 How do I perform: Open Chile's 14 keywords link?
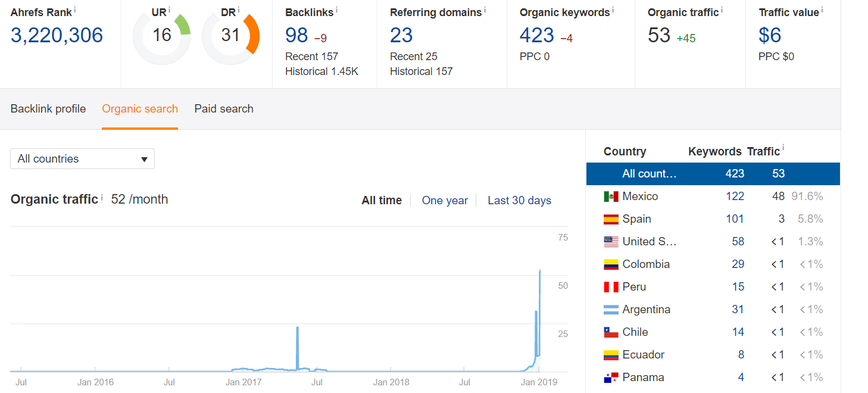pos(738,332)
